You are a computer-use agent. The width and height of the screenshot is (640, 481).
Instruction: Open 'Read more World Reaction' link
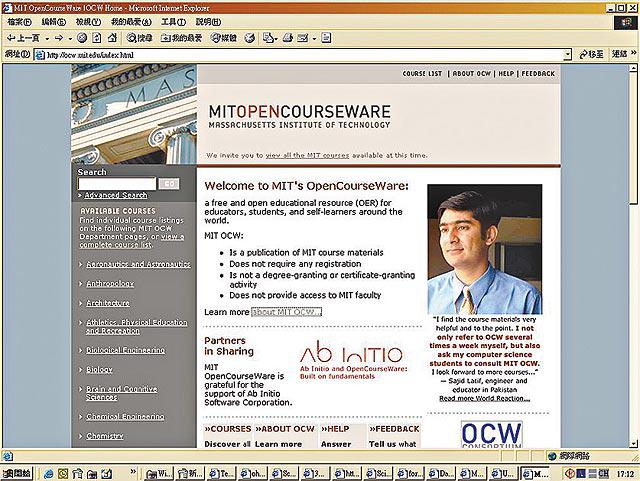tap(484, 399)
